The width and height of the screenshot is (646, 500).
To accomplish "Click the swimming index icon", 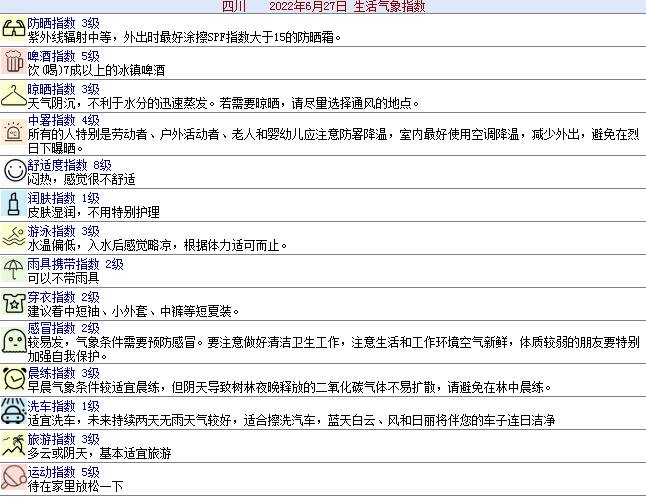I will point(13,238).
